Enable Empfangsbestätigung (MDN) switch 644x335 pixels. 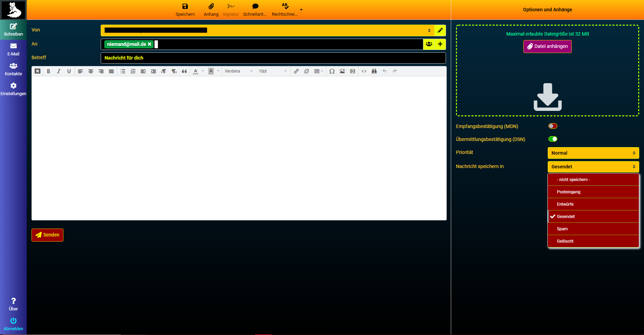tap(553, 126)
